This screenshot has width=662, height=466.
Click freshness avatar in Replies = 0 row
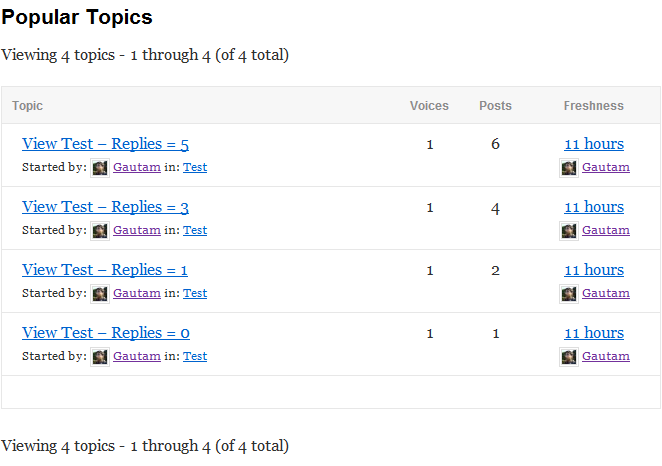[569, 357]
